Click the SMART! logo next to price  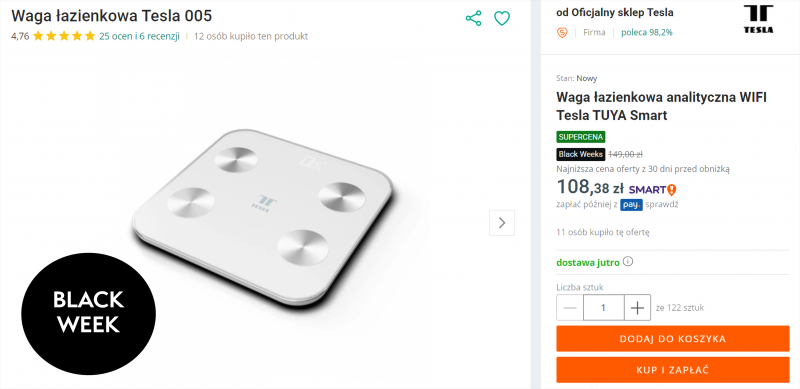coord(652,190)
